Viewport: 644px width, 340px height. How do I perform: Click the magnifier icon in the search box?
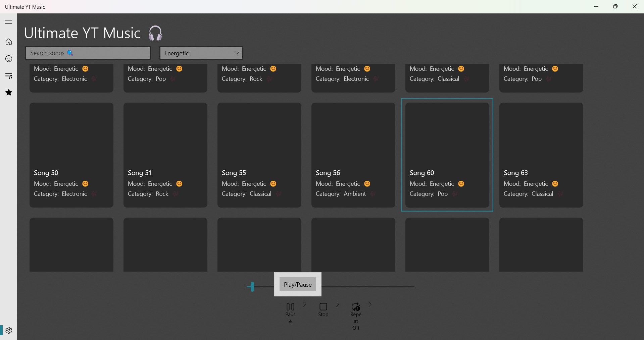click(x=70, y=53)
